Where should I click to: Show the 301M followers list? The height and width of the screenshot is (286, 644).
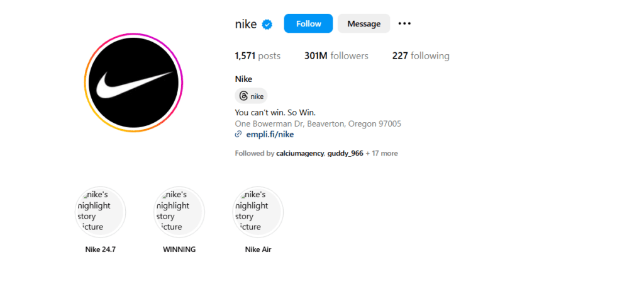pos(336,56)
